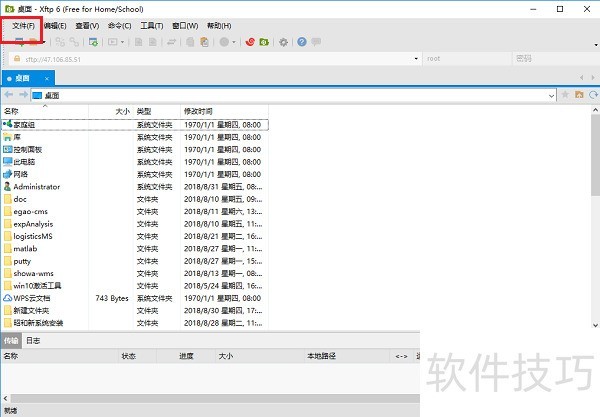Open help with the blue question mark icon
Image resolution: width=600 pixels, height=417 pixels.
tap(302, 42)
